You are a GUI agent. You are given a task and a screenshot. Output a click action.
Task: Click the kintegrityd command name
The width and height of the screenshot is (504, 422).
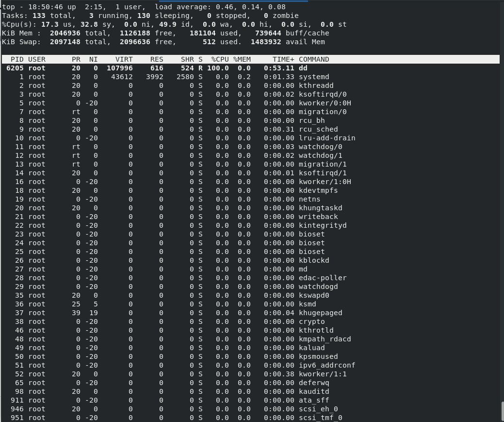(323, 225)
